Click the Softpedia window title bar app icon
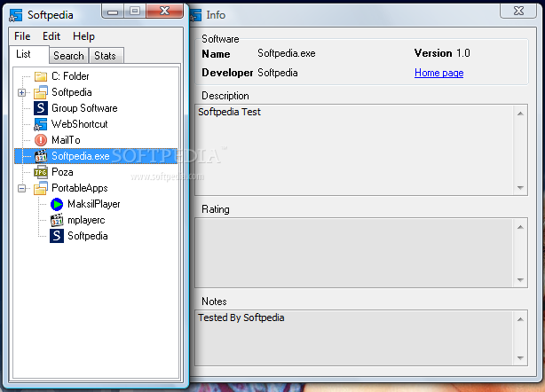545x392 pixels. (16, 15)
